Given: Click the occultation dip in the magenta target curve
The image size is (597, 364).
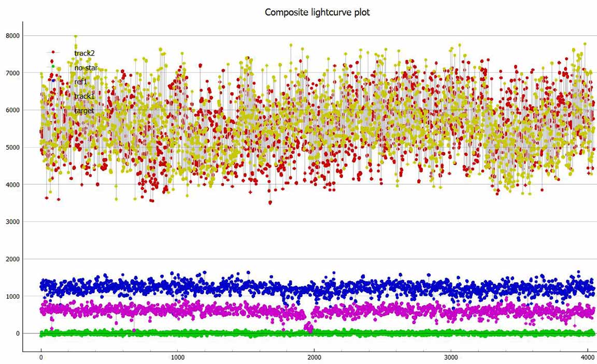Looking at the screenshot, I should tap(309, 327).
